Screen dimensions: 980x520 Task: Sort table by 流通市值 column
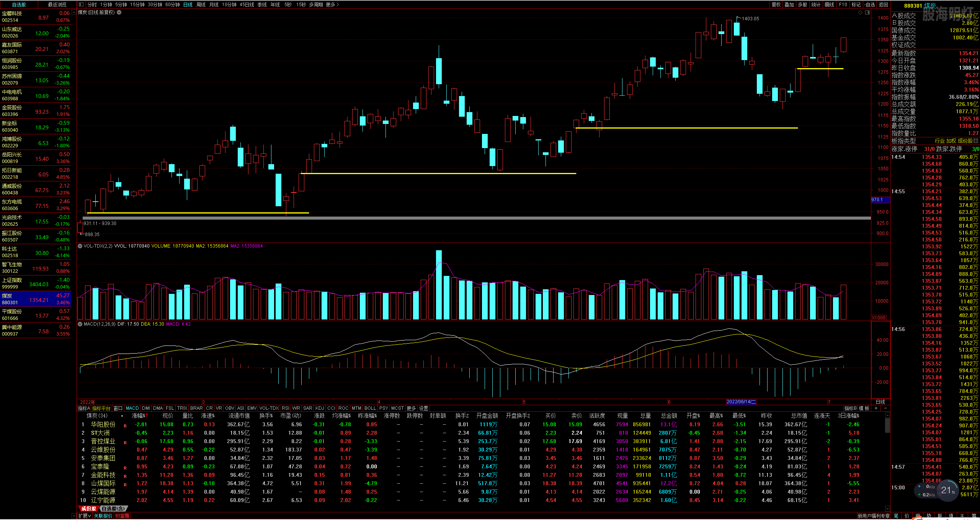click(239, 416)
